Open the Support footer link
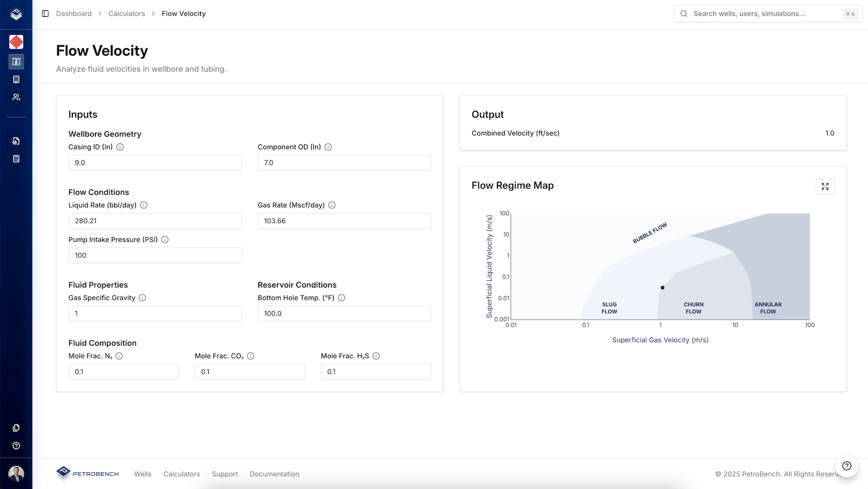Image resolution: width=868 pixels, height=489 pixels. (x=224, y=474)
